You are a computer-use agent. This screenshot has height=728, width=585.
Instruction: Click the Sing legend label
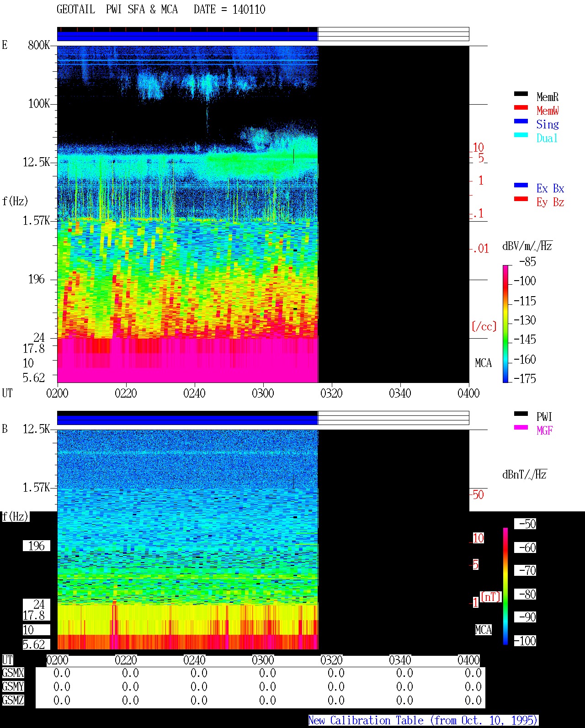click(548, 124)
